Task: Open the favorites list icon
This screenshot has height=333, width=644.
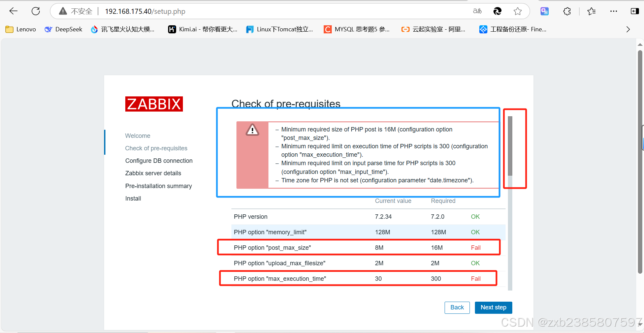Action: (x=592, y=11)
